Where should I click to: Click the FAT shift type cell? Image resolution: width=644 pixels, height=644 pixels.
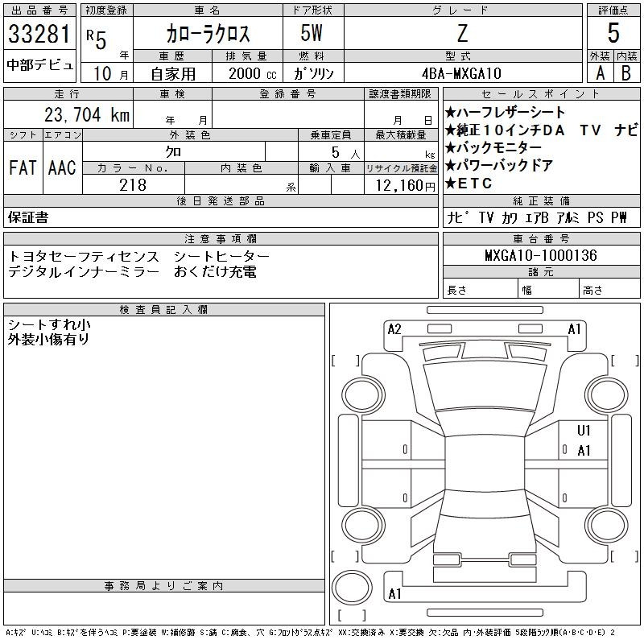tap(23, 167)
